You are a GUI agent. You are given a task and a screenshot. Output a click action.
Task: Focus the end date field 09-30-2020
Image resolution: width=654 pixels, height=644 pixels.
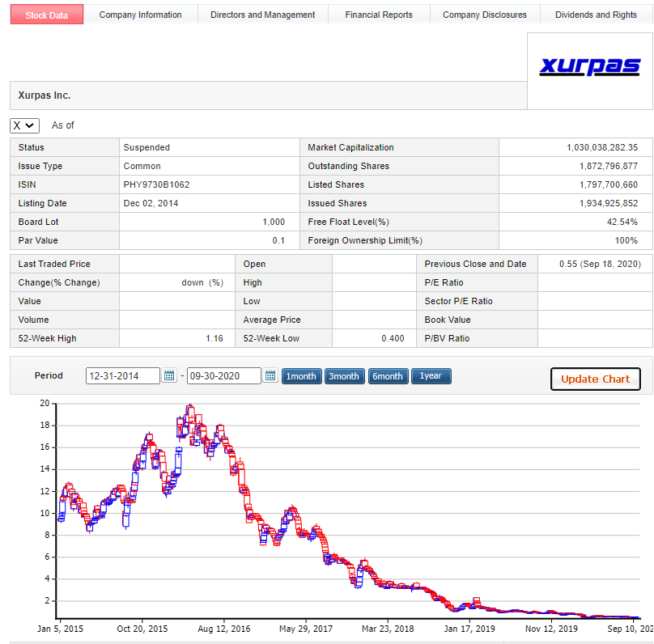[224, 376]
